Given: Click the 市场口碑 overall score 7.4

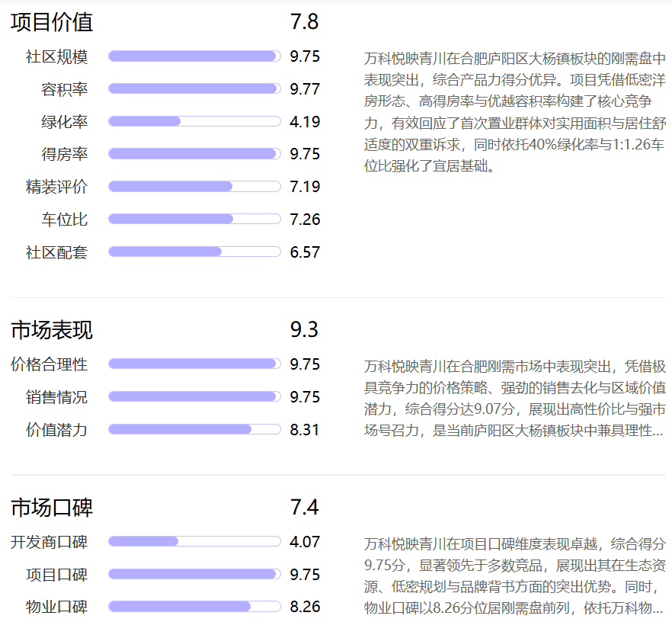Looking at the screenshot, I should point(304,507).
